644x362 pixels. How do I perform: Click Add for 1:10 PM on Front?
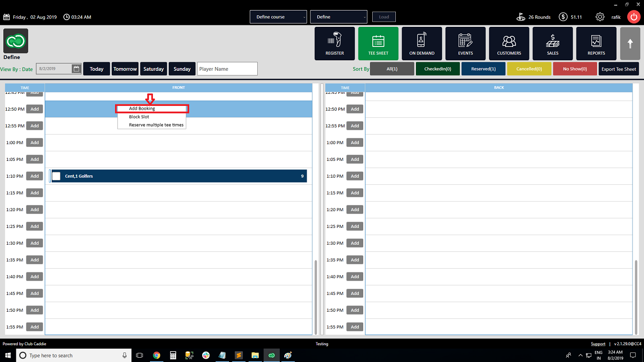[x=34, y=176]
